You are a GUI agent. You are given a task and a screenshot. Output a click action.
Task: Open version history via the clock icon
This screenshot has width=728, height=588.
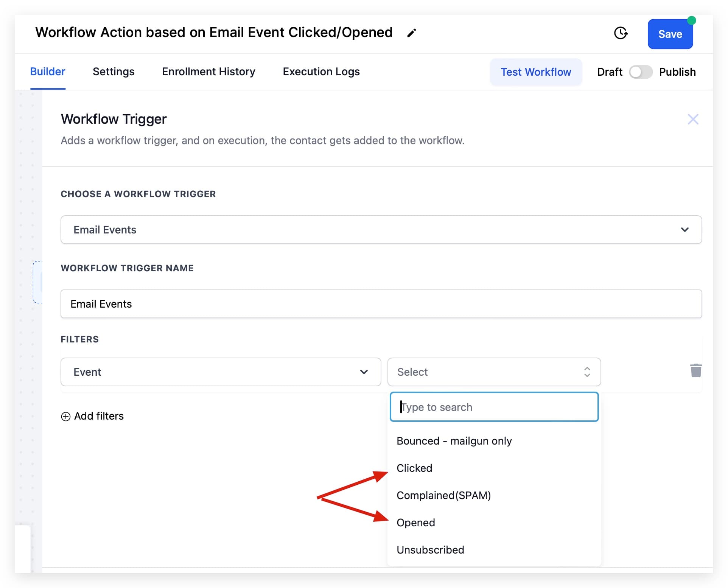coord(621,34)
